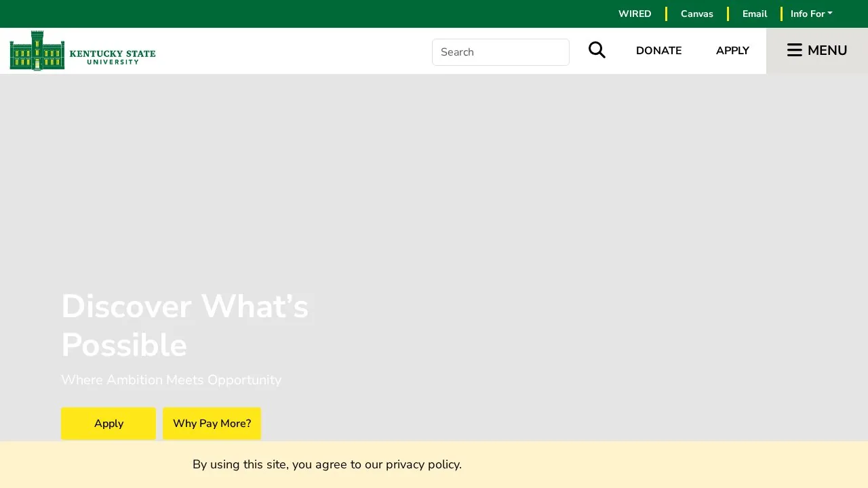Open the hamburger MENU button
The image size is (868, 488).
817,51
